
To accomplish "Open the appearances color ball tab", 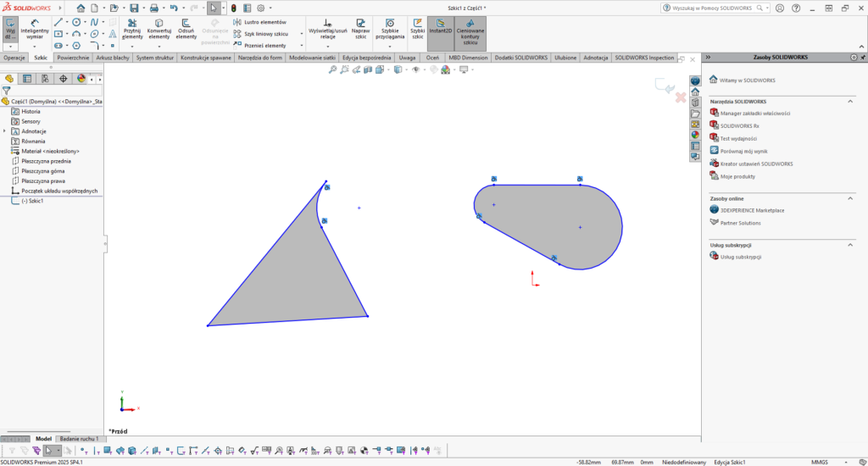I will tap(81, 78).
